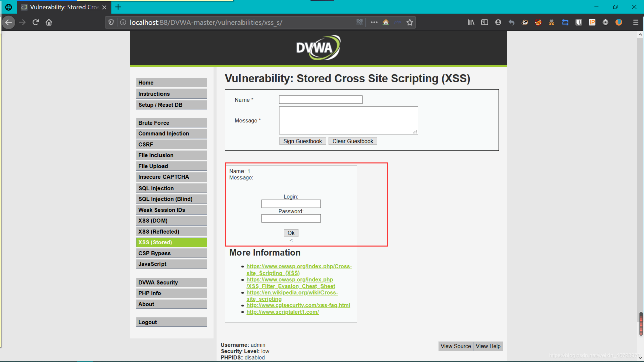Go to SQL Injection (Blind)
This screenshot has height=362, width=644.
tap(172, 199)
